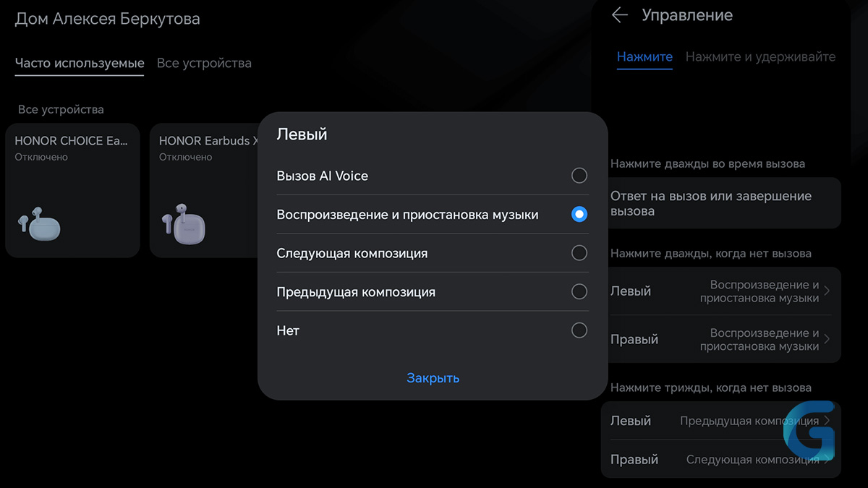Go back using the arrow beside Управление
868x488 pixels.
pos(619,15)
